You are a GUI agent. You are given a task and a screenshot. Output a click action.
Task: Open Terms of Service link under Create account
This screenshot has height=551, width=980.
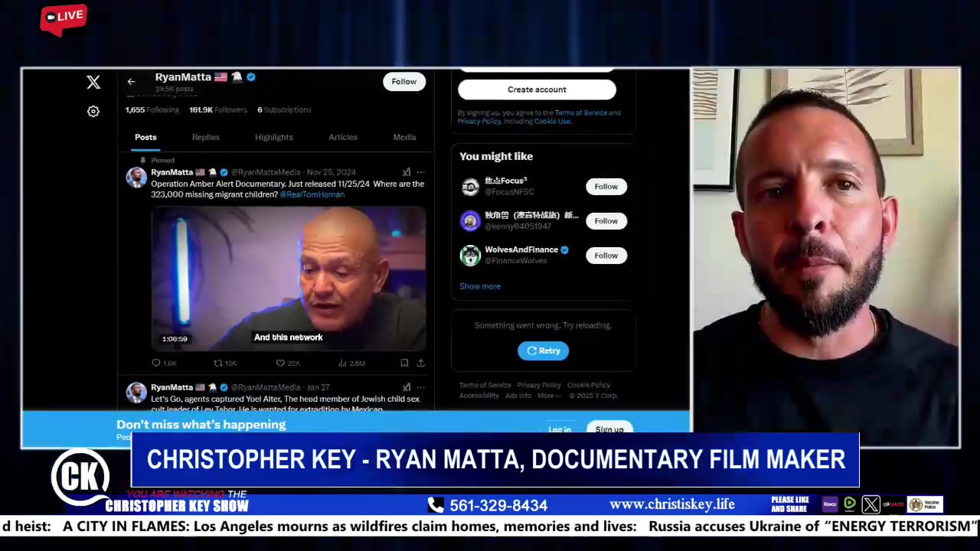[x=581, y=112]
